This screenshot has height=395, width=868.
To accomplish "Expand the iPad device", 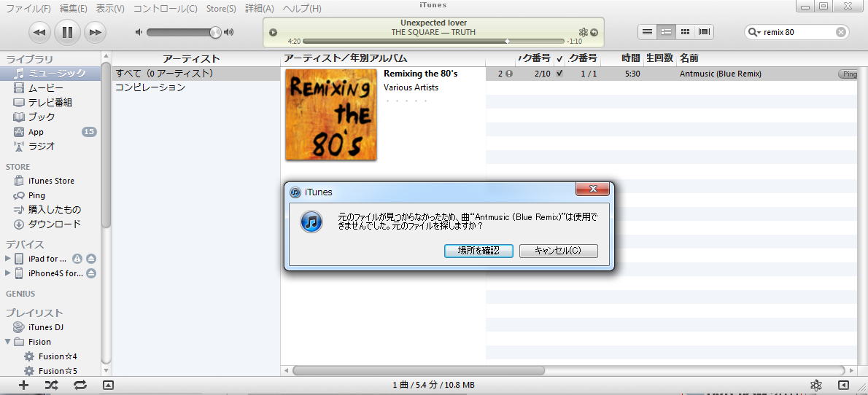I will point(8,259).
